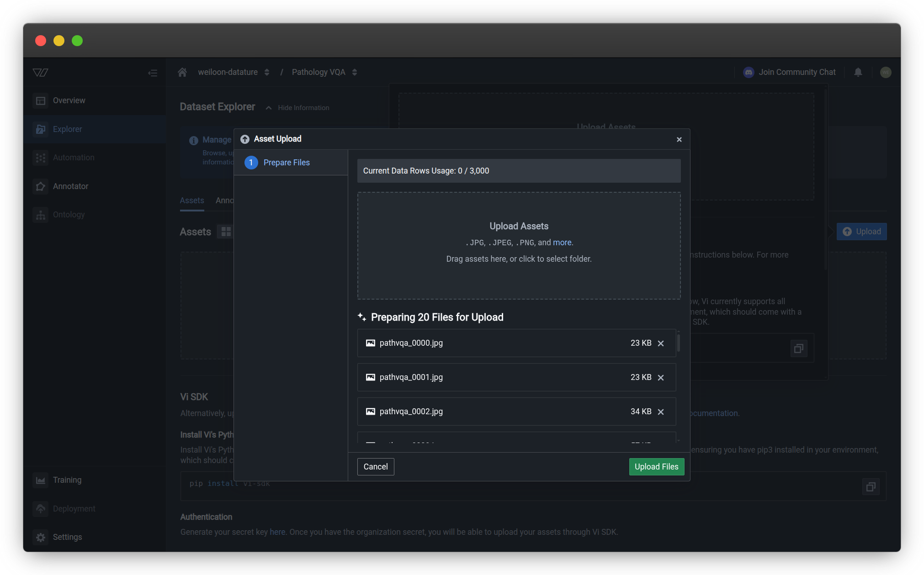Select the Automation icon in the sidebar

click(x=41, y=158)
